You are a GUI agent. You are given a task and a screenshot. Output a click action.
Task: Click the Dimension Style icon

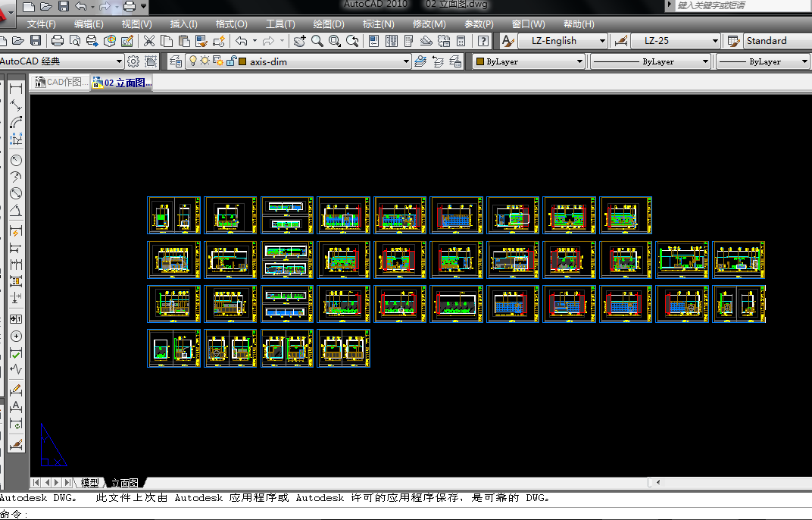[620, 41]
